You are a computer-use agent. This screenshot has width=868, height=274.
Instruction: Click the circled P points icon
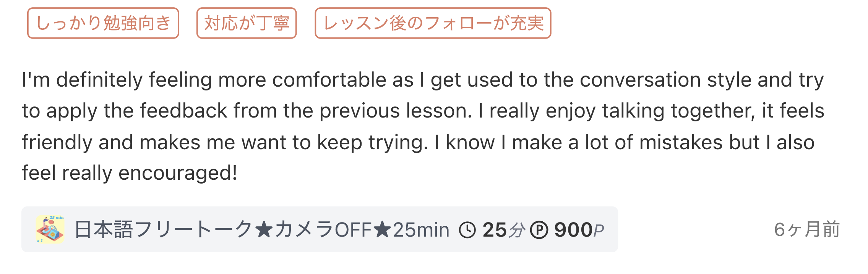tap(539, 230)
